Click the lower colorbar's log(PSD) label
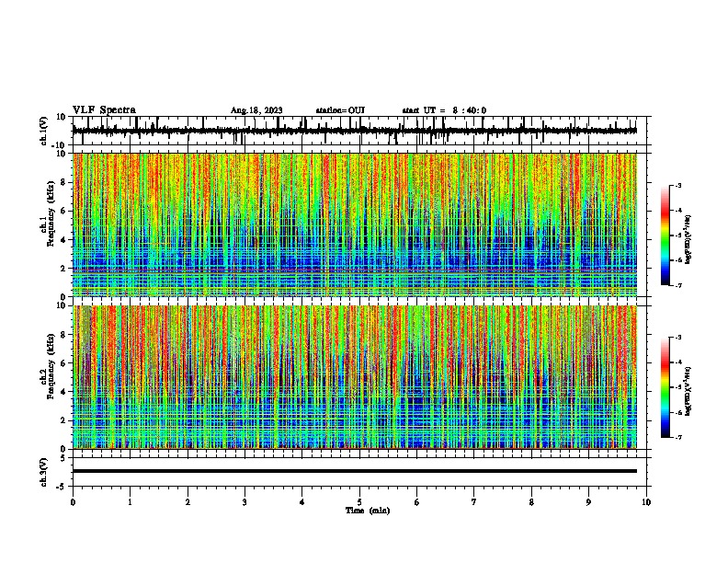728x563 pixels. (x=688, y=392)
